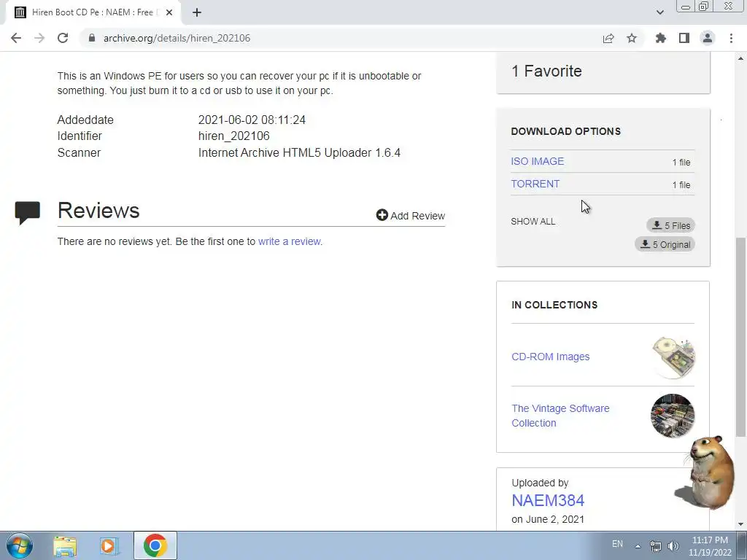Image resolution: width=747 pixels, height=560 pixels.
Task: Toggle the browser side panel icon
Action: [x=684, y=38]
